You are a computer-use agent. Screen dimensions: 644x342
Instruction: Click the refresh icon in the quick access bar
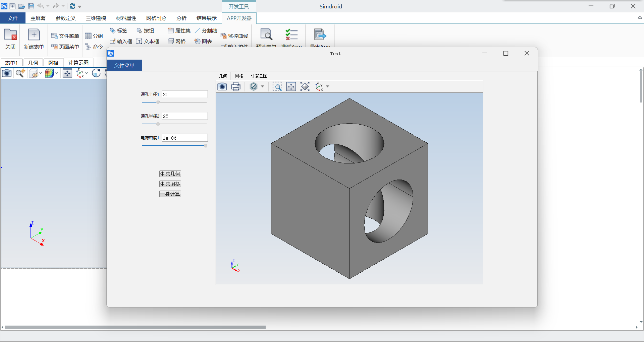(72, 6)
